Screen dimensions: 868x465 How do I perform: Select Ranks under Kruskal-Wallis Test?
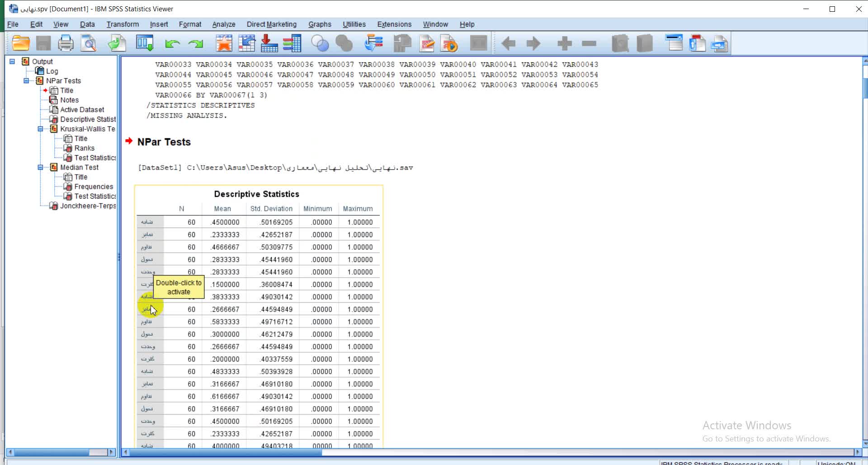[84, 148]
